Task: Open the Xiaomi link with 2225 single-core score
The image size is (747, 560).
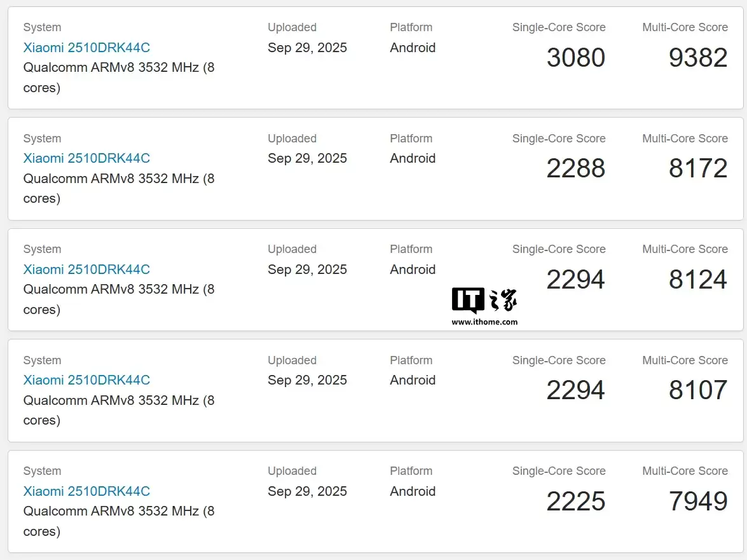Action: (x=86, y=491)
